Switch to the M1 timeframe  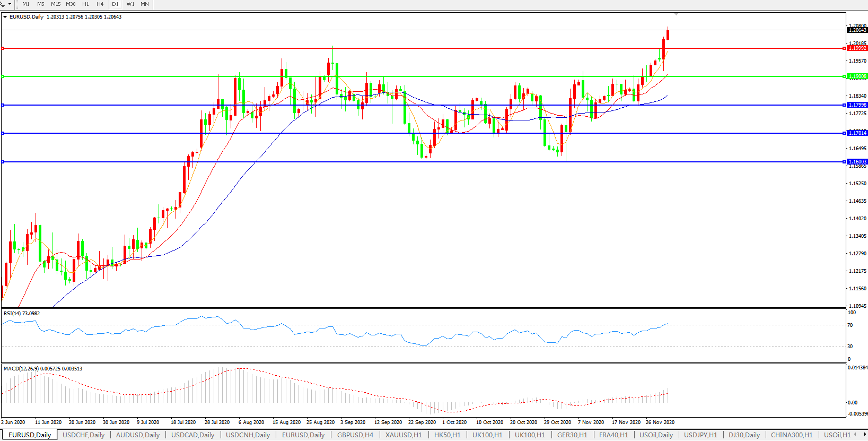(x=26, y=4)
